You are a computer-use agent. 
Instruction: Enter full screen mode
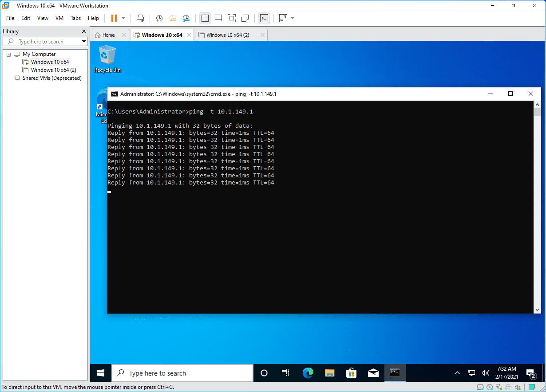click(231, 18)
